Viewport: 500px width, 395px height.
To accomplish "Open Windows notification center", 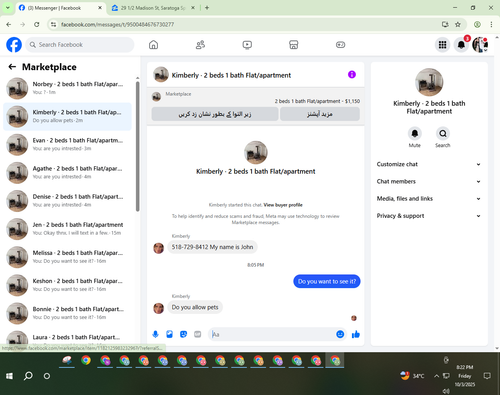I will tap(487, 376).
